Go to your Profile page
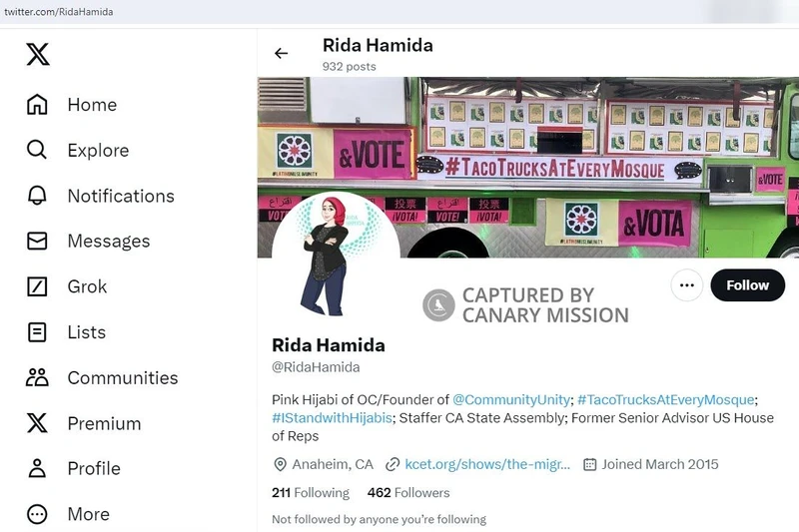This screenshot has width=799, height=532. tap(73, 468)
